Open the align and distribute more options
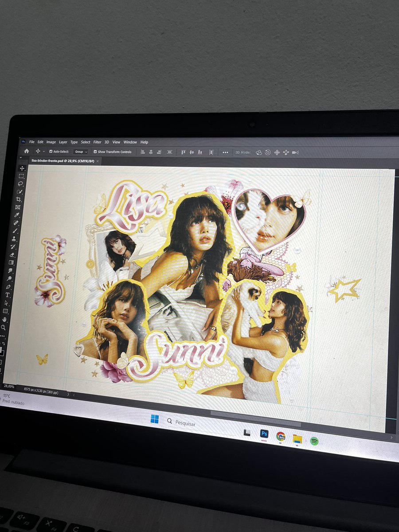The height and width of the screenshot is (532, 399). coord(225,153)
